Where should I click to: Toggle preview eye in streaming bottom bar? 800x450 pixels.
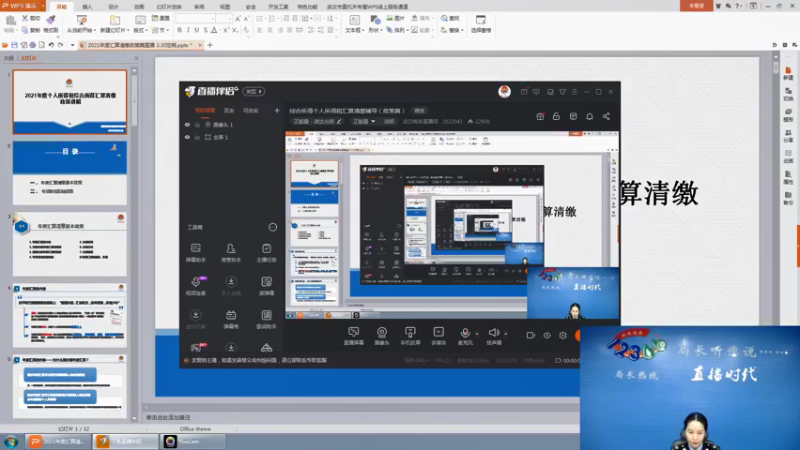pos(546,335)
